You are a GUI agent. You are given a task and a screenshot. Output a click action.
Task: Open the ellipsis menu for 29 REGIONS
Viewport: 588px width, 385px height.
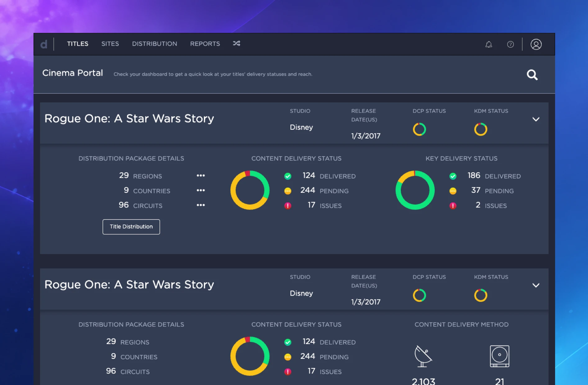point(201,175)
